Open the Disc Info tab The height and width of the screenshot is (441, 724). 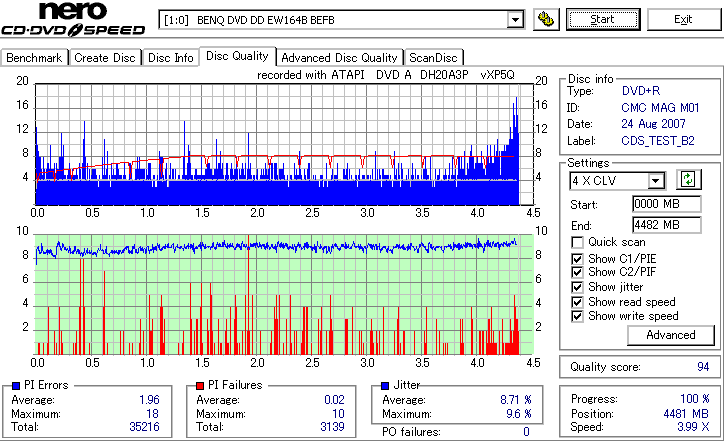coord(170,58)
